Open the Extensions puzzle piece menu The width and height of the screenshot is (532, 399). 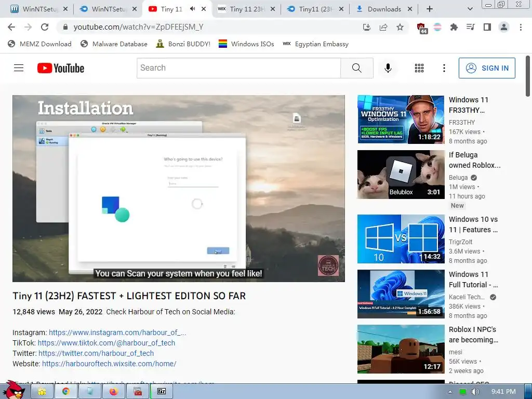coord(454,27)
